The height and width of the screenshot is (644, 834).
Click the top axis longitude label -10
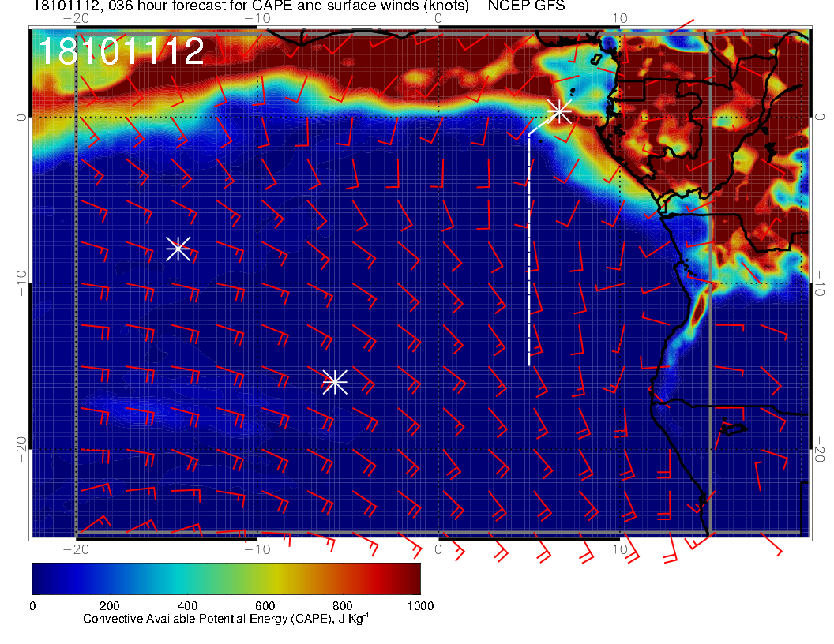[257, 19]
